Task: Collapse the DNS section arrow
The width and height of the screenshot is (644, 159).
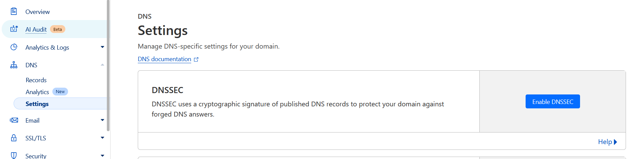Action: 102,65
